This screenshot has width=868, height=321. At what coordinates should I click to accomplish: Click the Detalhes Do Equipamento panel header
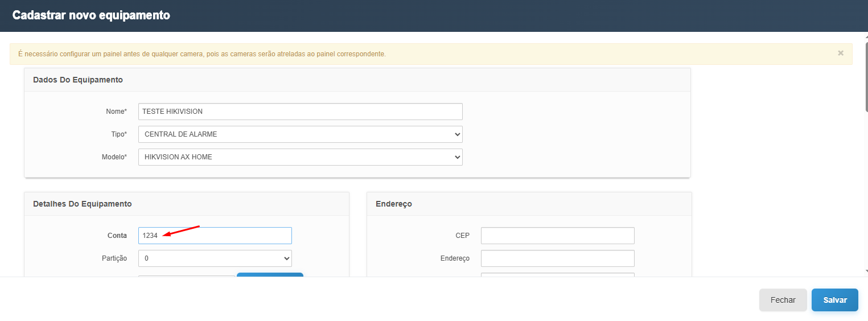pyautogui.click(x=83, y=204)
